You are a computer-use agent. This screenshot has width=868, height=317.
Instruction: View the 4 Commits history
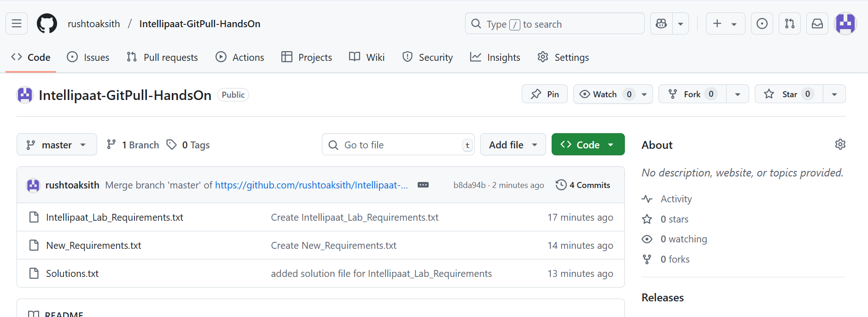pos(583,185)
